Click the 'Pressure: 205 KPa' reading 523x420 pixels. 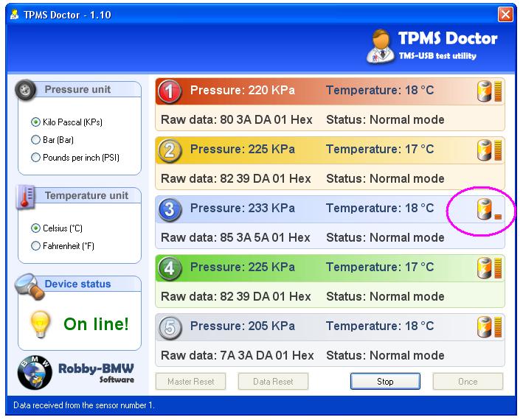point(243,326)
